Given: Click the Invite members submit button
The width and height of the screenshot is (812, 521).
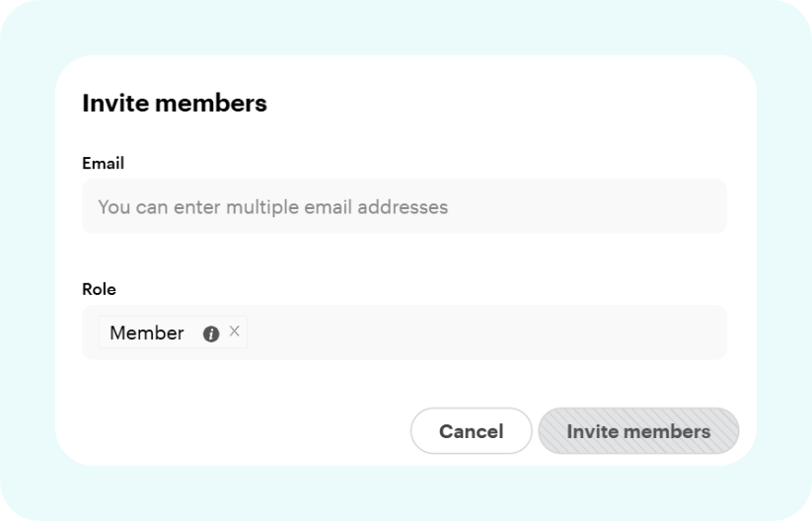Looking at the screenshot, I should pyautogui.click(x=637, y=431).
